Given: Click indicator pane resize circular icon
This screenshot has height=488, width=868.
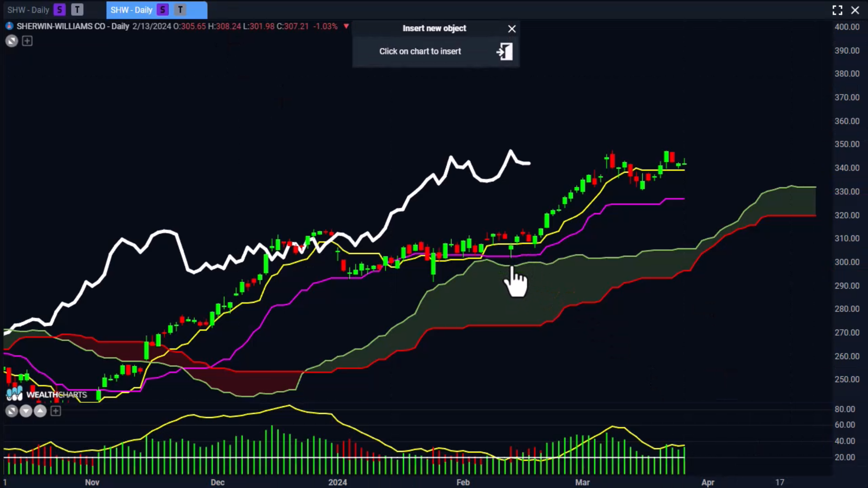Looking at the screenshot, I should click(12, 411).
